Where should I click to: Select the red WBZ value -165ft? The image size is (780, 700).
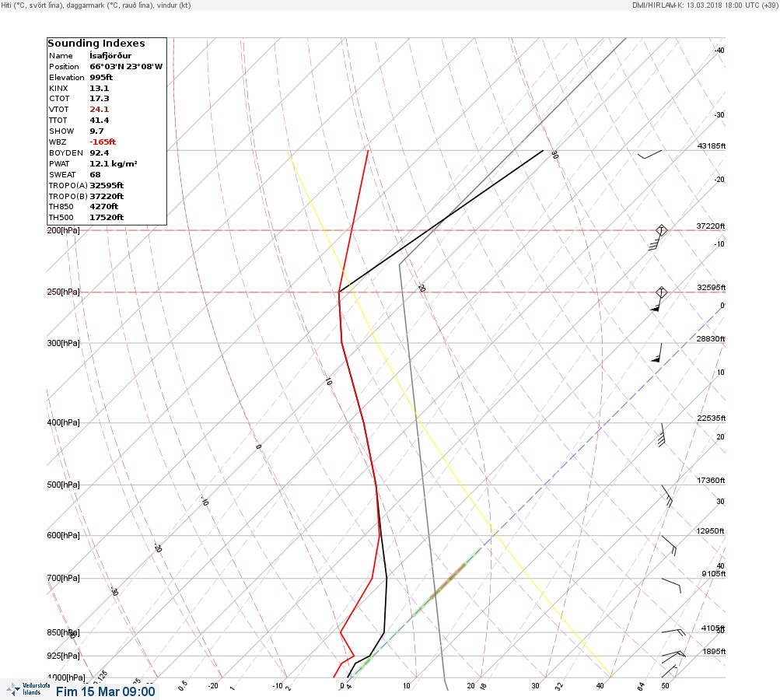(x=103, y=142)
